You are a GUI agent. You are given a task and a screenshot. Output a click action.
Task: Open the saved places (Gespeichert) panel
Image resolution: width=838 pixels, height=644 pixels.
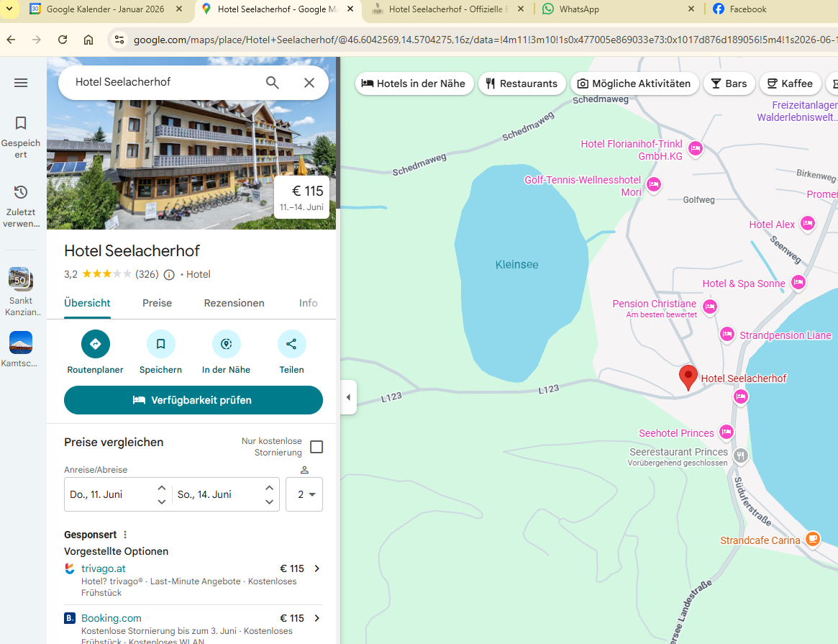[21, 137]
